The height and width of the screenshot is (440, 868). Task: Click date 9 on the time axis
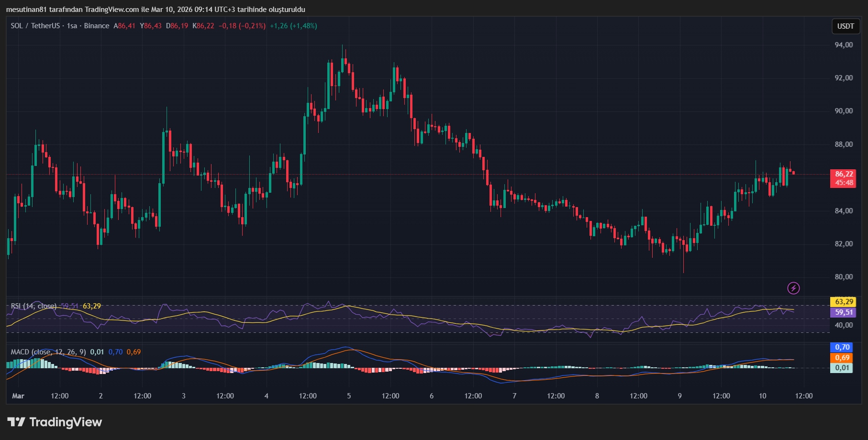pos(679,396)
